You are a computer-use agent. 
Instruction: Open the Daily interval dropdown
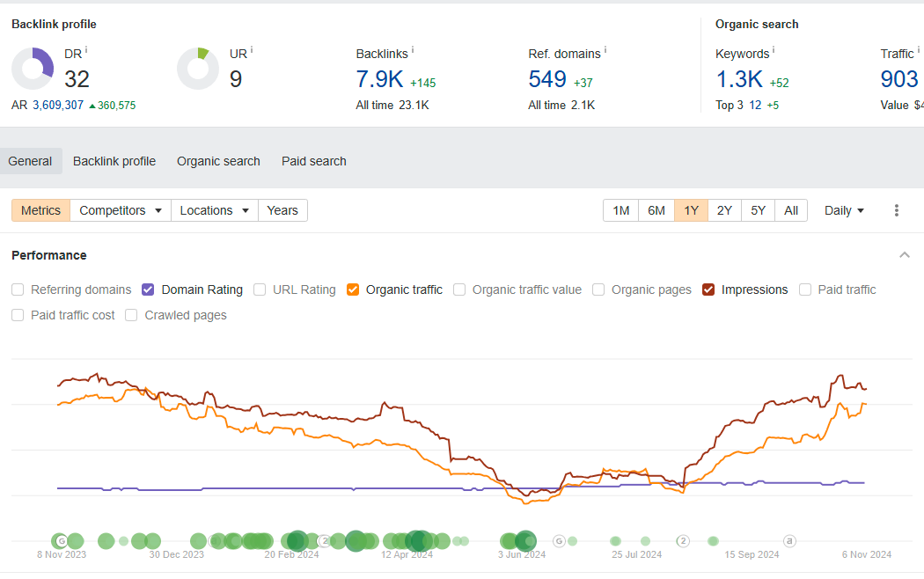(844, 210)
